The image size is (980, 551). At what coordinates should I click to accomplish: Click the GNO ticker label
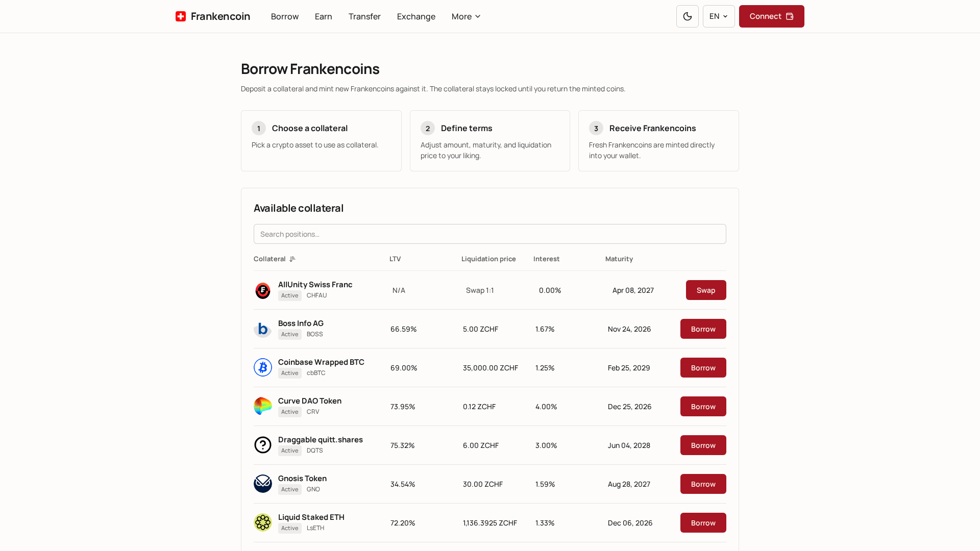coord(313,489)
